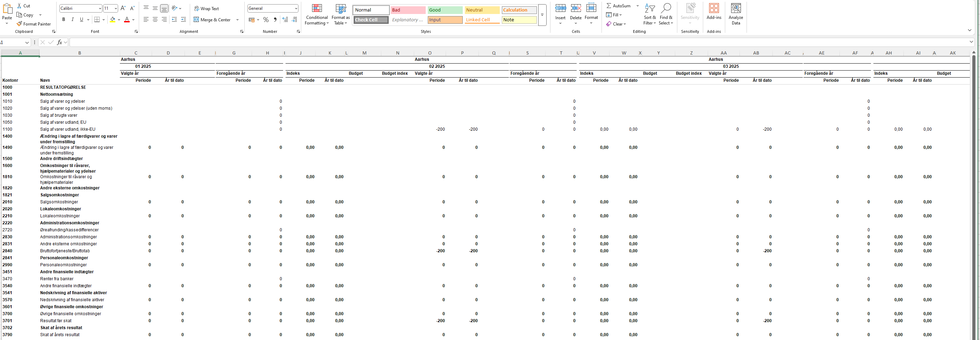Click the Paste clipboard icon
This screenshot has height=340, width=980.
7,9
